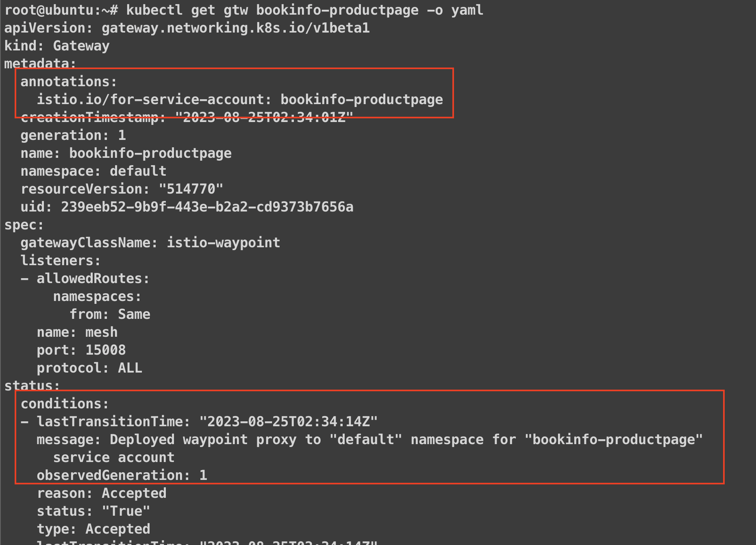Click the resourceVersion "514770" value
The width and height of the screenshot is (756, 545).
(191, 189)
